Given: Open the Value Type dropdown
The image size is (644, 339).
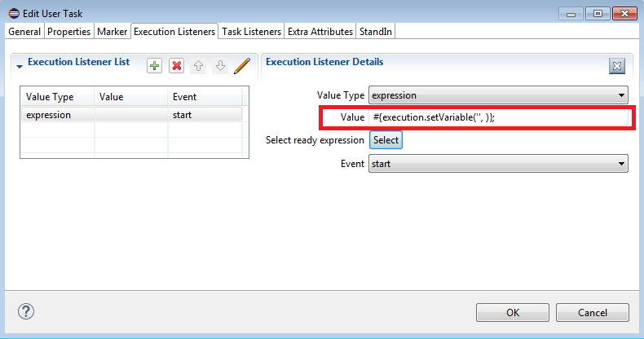Looking at the screenshot, I should click(498, 95).
